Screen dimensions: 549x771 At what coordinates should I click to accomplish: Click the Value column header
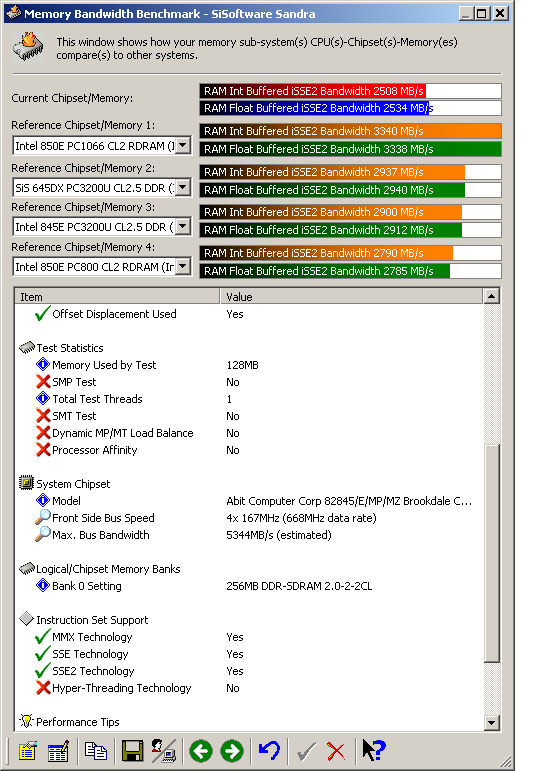[351, 297]
